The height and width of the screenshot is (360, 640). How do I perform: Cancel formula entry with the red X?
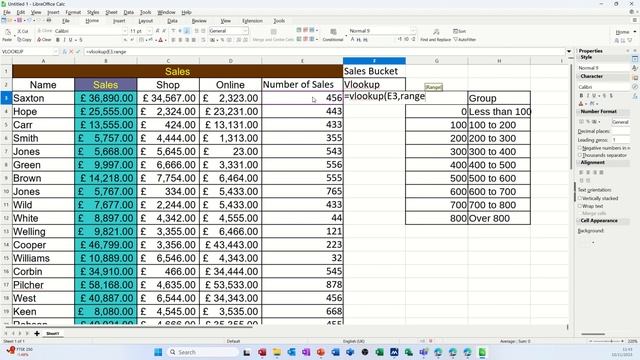pyautogui.click(x=71, y=52)
